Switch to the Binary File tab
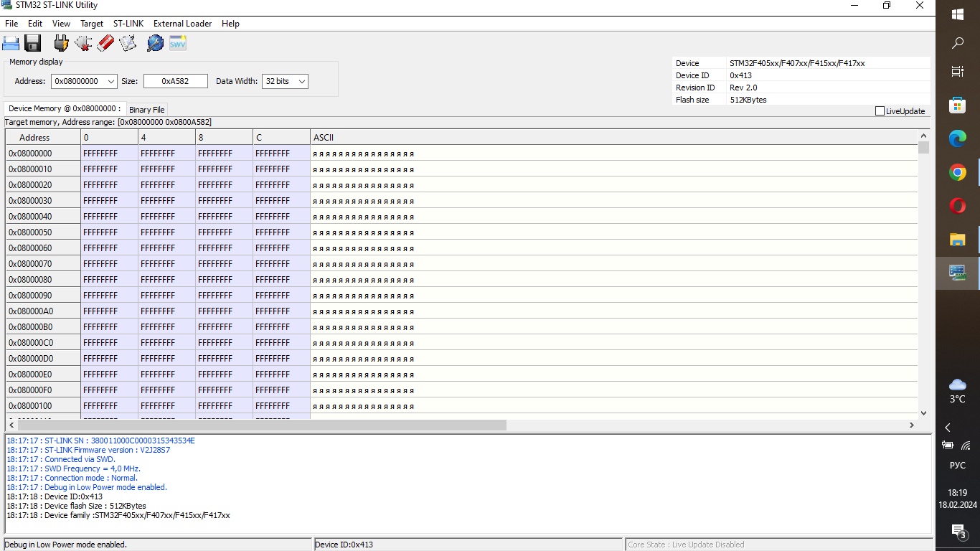The width and height of the screenshot is (980, 551). coord(147,110)
